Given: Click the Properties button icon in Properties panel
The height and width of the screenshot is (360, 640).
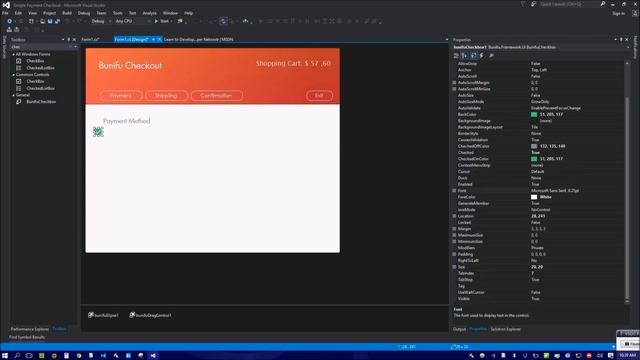Looking at the screenshot, I should point(473,56).
